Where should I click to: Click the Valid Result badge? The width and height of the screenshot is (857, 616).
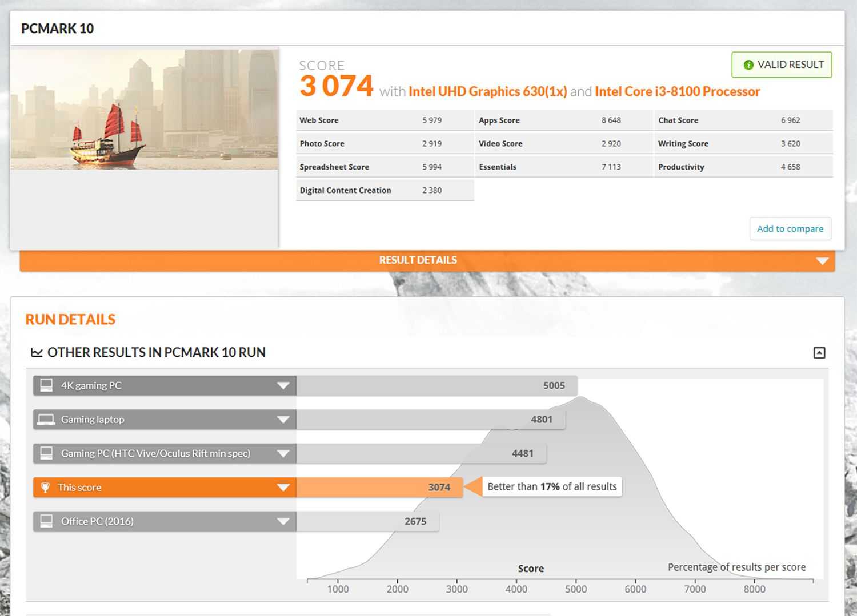(x=782, y=65)
